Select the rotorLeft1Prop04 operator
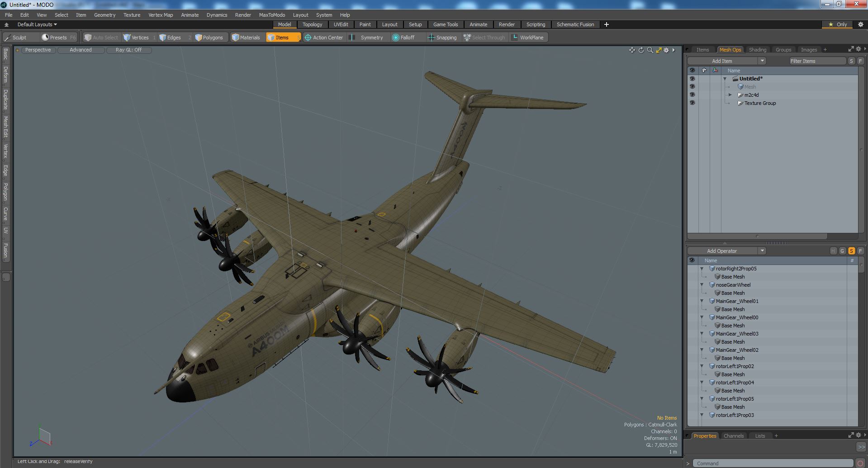 point(735,383)
